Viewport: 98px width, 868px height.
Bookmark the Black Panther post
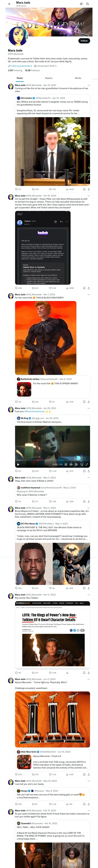pos(84,402)
